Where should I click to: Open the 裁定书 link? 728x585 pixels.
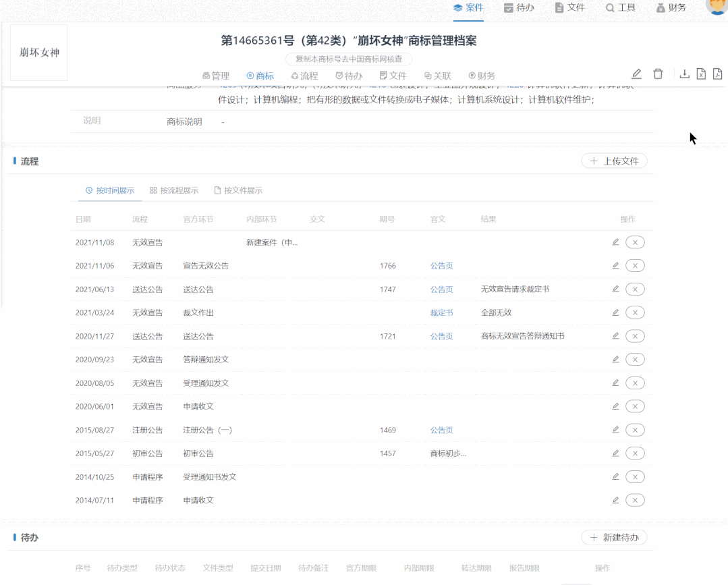pos(441,312)
